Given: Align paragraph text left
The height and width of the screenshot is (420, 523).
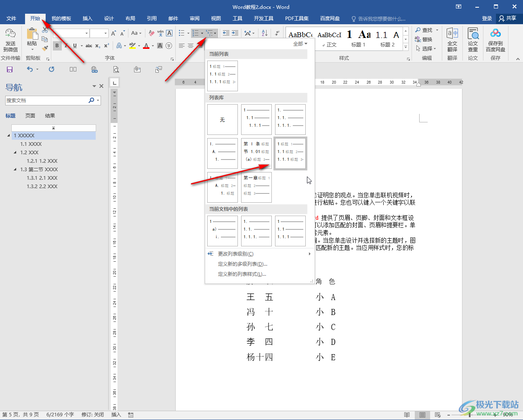Looking at the screenshot, I should tap(182, 46).
